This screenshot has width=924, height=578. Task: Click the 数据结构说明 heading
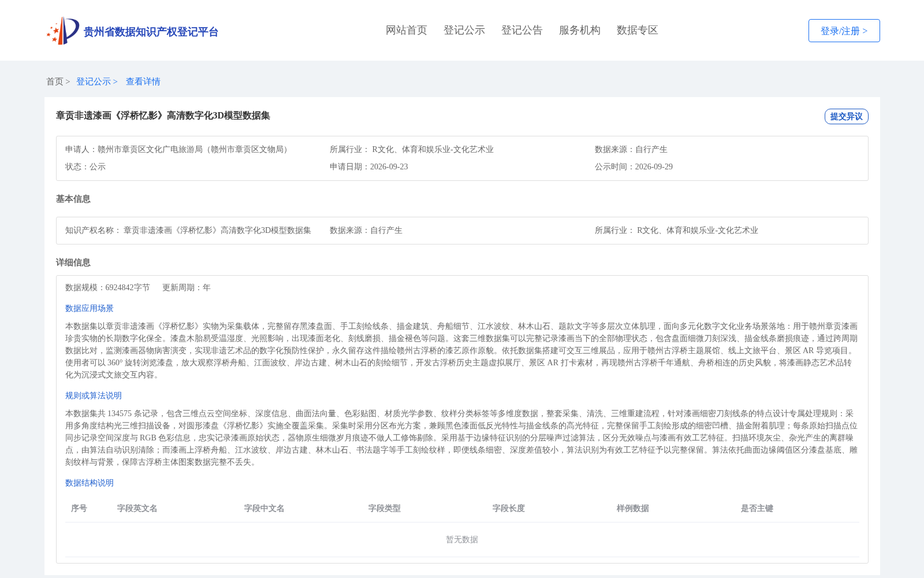pos(90,483)
